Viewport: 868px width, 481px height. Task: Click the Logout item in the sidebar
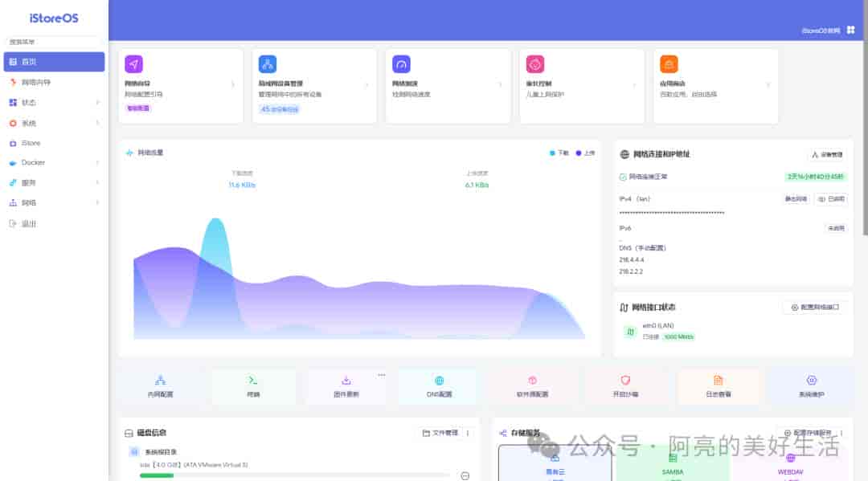coord(54,223)
